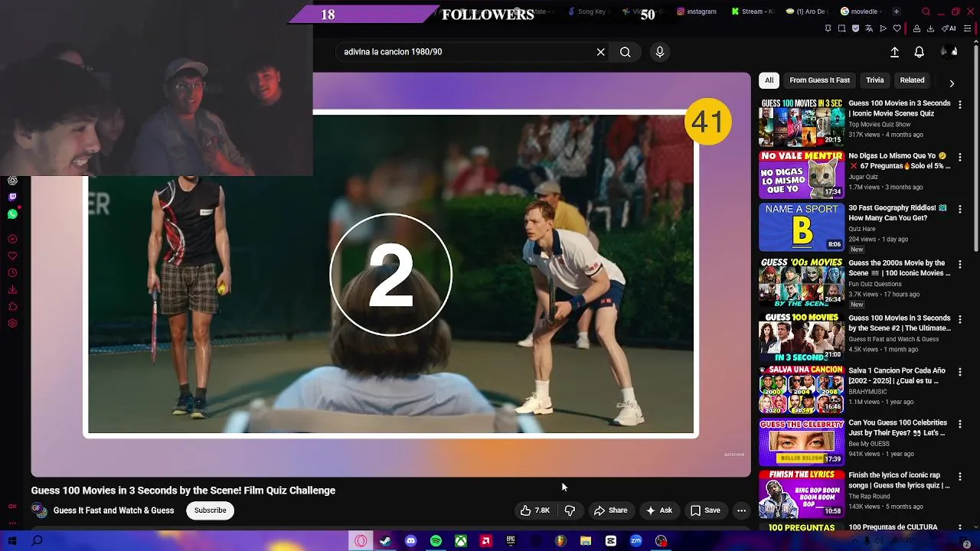Screen dimensions: 980x551
Task: Click the channel avatar below the video
Action: pyautogui.click(x=39, y=510)
